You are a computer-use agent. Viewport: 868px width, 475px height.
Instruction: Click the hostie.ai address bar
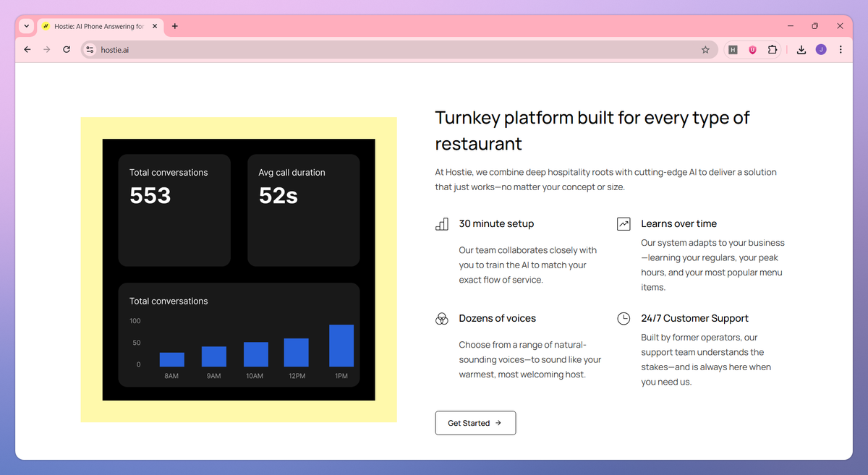pos(399,50)
